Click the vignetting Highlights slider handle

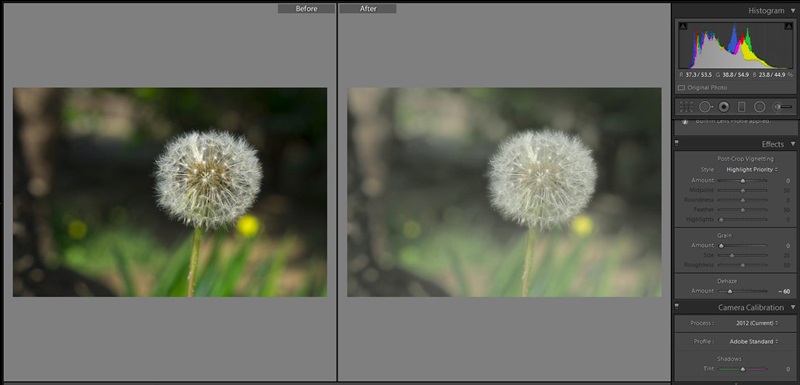720,219
